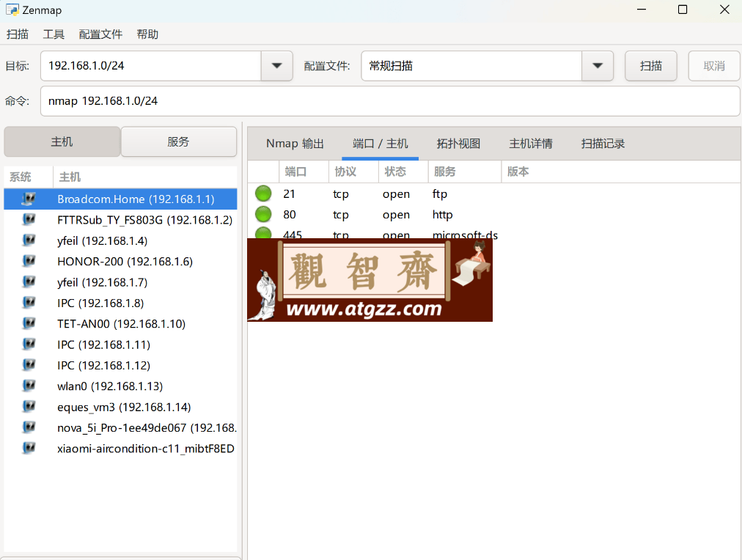Click OS icon beside FTTRSub_TY_FS803G host

[29, 220]
